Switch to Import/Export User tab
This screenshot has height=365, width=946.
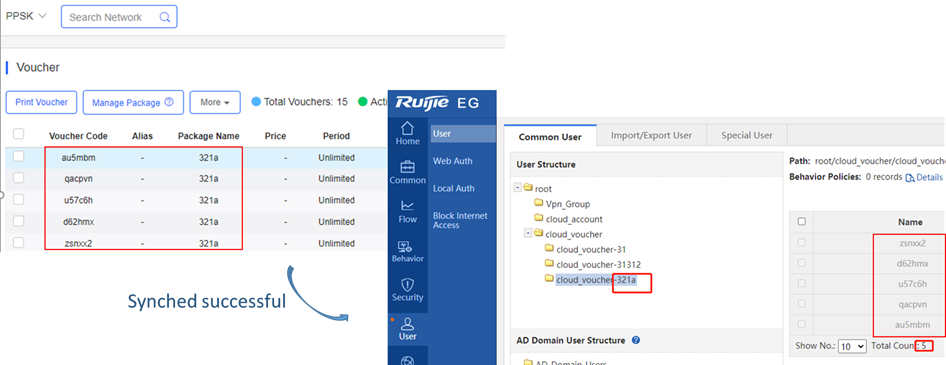coord(651,135)
